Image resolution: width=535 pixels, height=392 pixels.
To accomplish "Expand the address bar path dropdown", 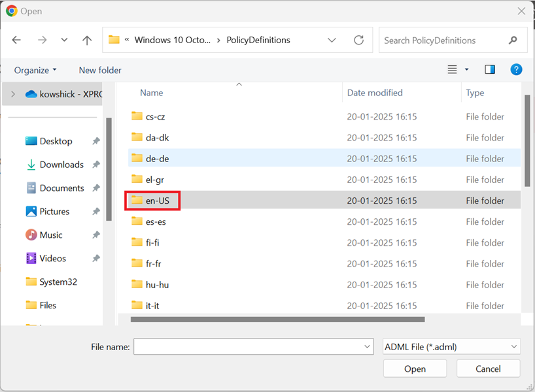I will click(x=332, y=41).
